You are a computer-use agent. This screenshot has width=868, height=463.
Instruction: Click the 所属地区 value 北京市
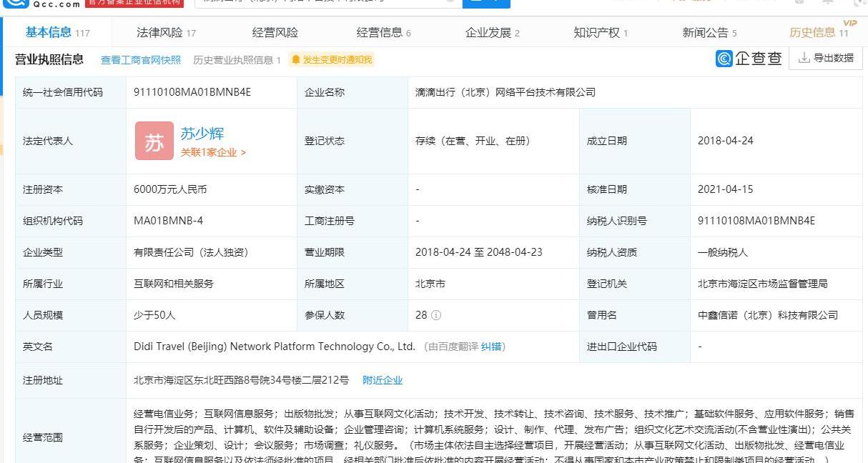430,284
